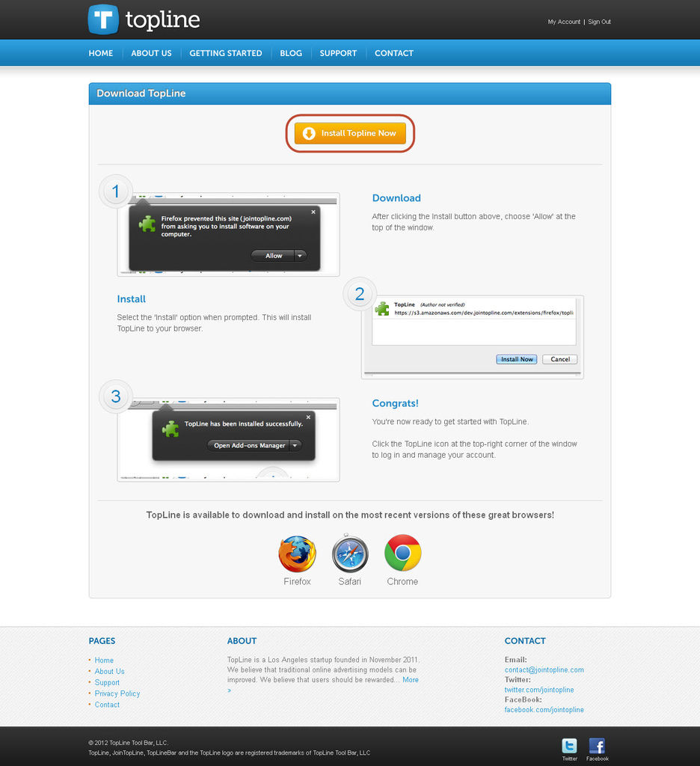Click the step 3 installed successfully screenshot
This screenshot has height=766, width=700.
click(x=229, y=440)
